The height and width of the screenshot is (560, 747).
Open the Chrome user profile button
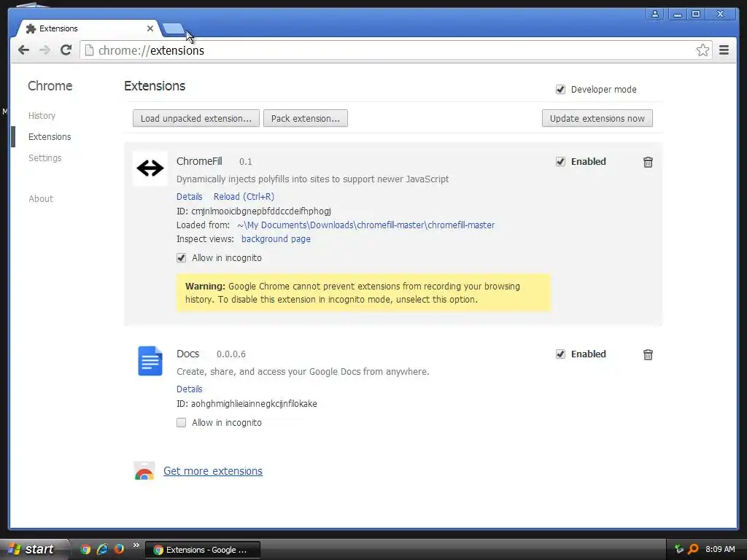coord(655,15)
